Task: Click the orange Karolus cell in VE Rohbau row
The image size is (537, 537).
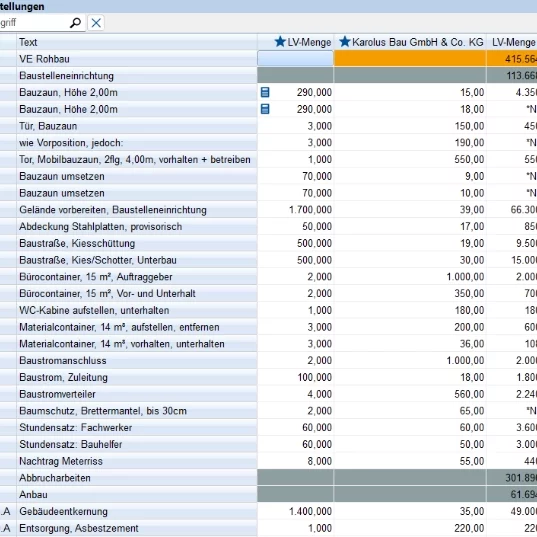Action: [x=410, y=59]
